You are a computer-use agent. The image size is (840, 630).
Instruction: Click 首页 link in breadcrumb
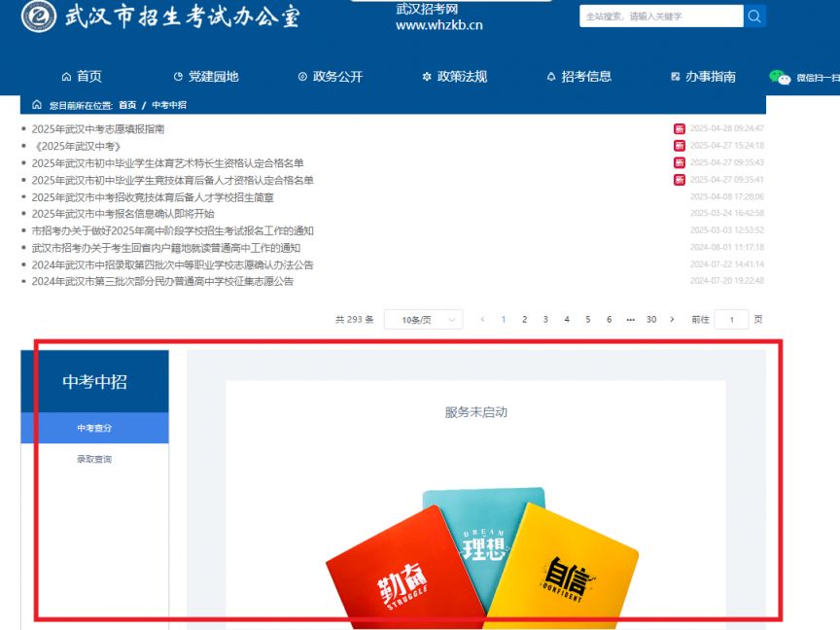[127, 105]
